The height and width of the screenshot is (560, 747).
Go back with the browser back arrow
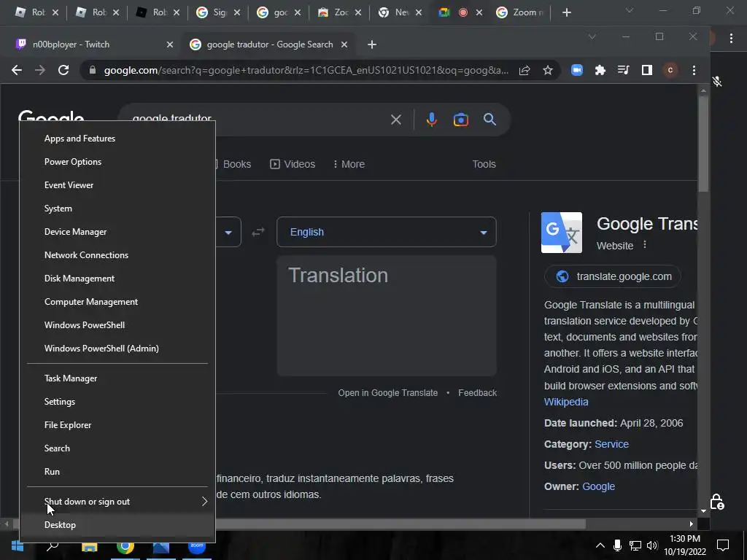[x=17, y=71]
